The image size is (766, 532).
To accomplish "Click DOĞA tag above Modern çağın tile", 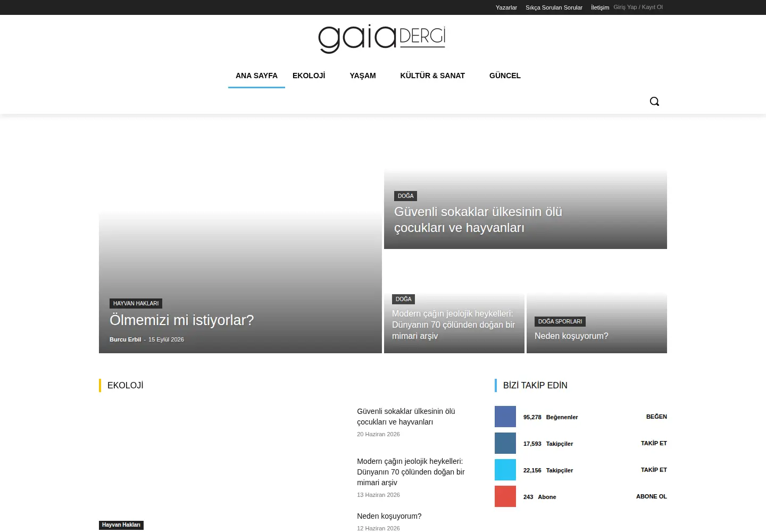I will (403, 299).
